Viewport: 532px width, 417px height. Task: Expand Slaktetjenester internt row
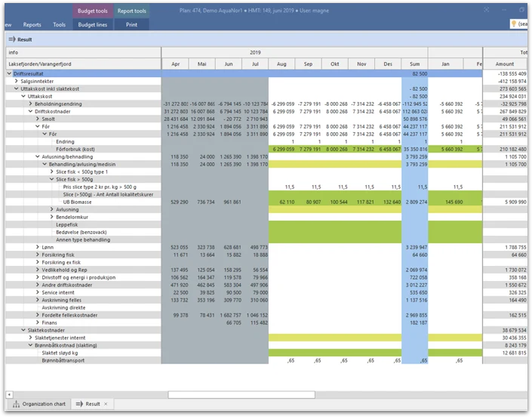[30, 338]
